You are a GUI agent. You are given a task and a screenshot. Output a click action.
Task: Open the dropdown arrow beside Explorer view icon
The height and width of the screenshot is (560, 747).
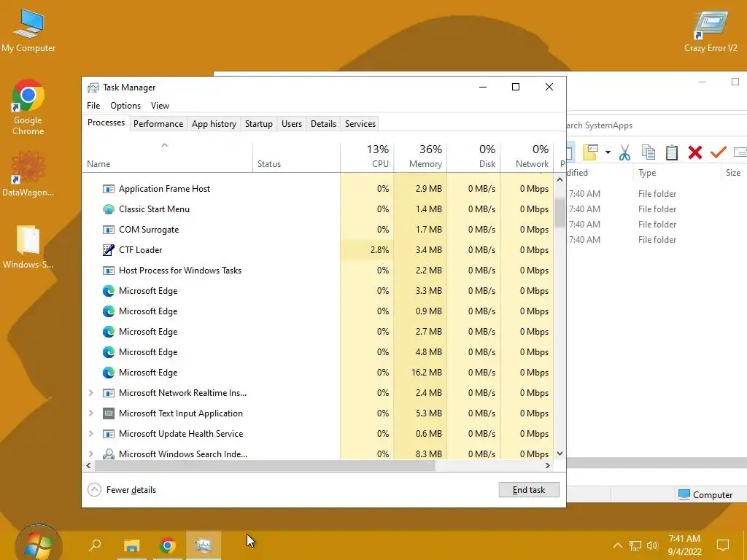coord(608,153)
